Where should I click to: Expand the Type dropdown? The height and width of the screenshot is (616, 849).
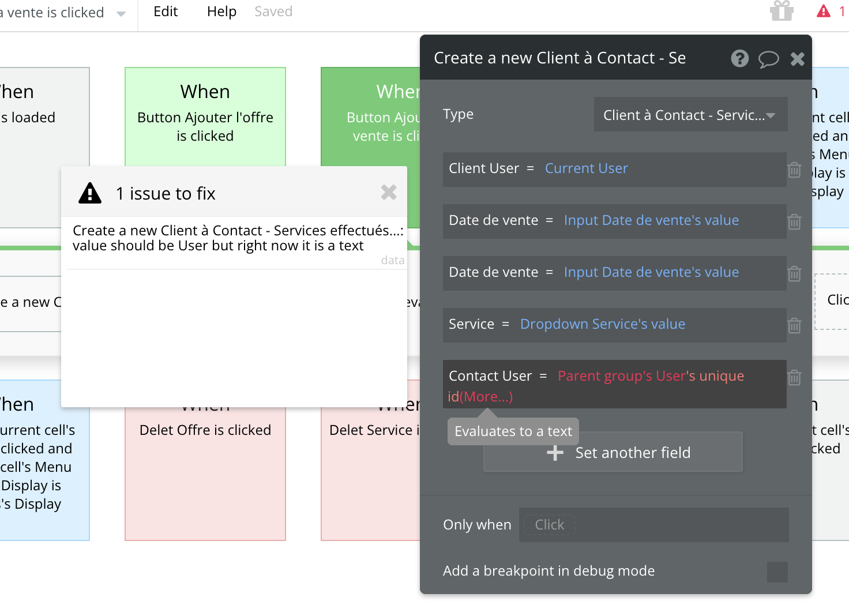click(690, 115)
